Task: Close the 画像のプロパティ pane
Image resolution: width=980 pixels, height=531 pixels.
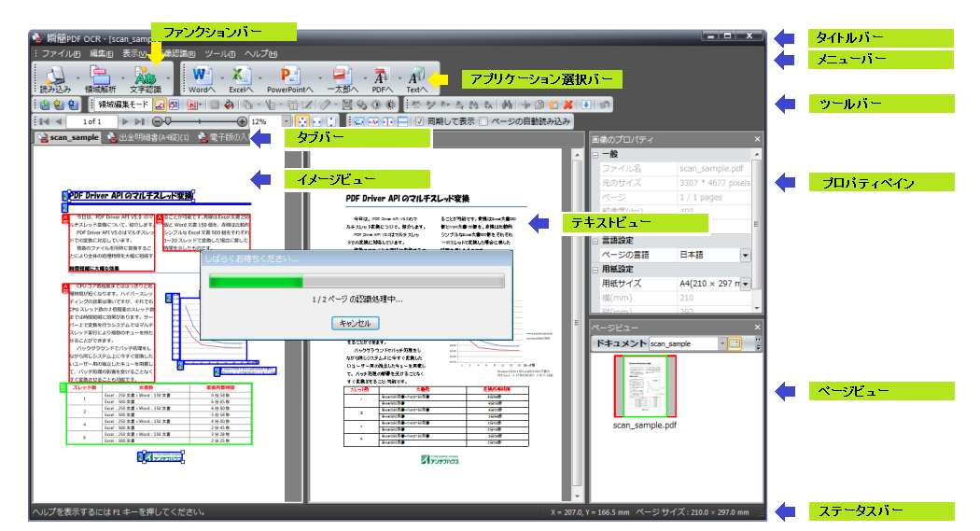Action: (x=757, y=139)
